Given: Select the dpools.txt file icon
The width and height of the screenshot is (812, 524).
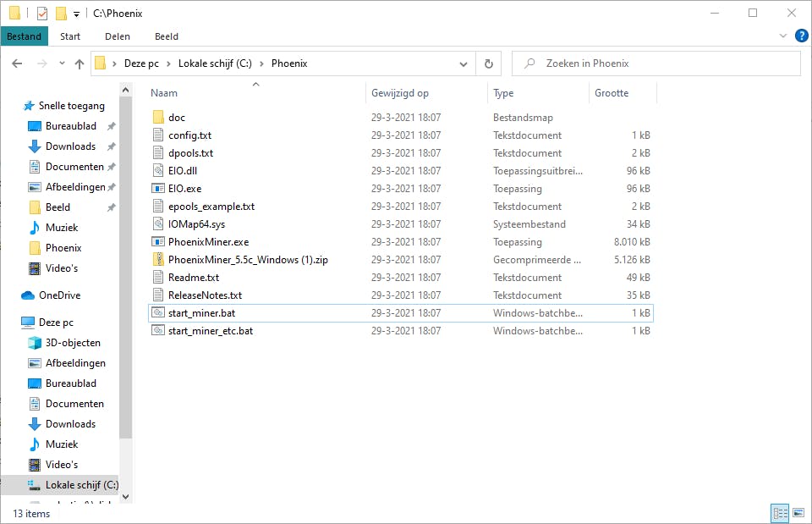Looking at the screenshot, I should click(x=158, y=152).
